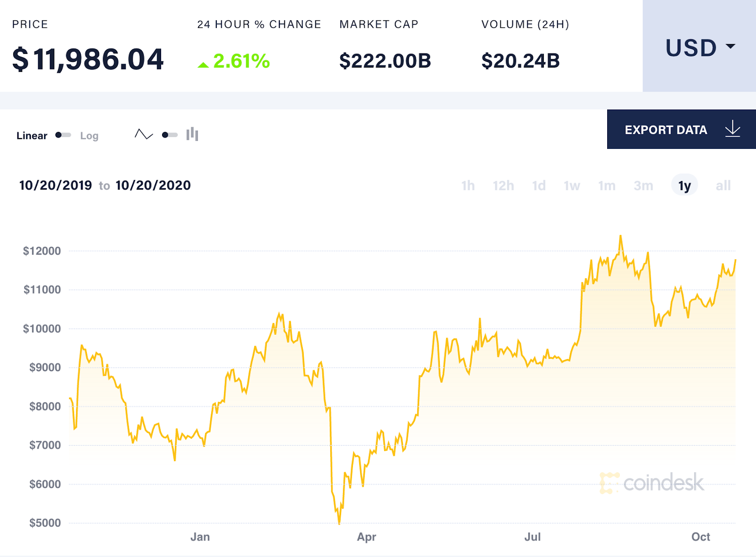The width and height of the screenshot is (756, 557).
Task: Choose the 1w time range
Action: 572,186
